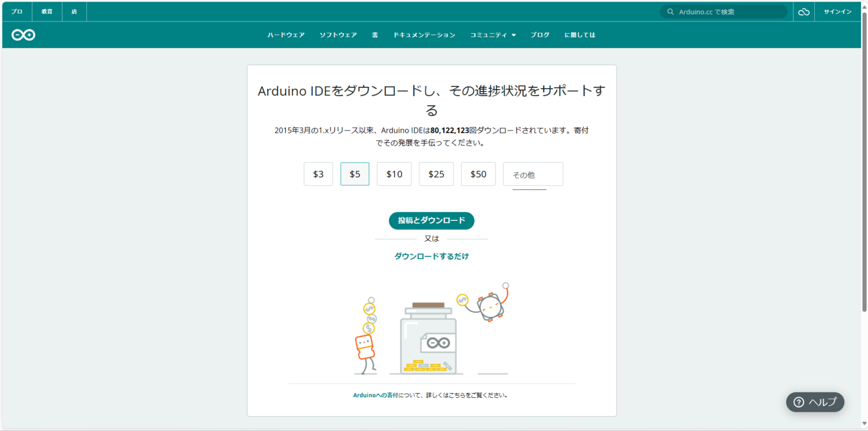This screenshot has width=868, height=431.
Task: Open the ハードウェア menu
Action: tap(285, 34)
